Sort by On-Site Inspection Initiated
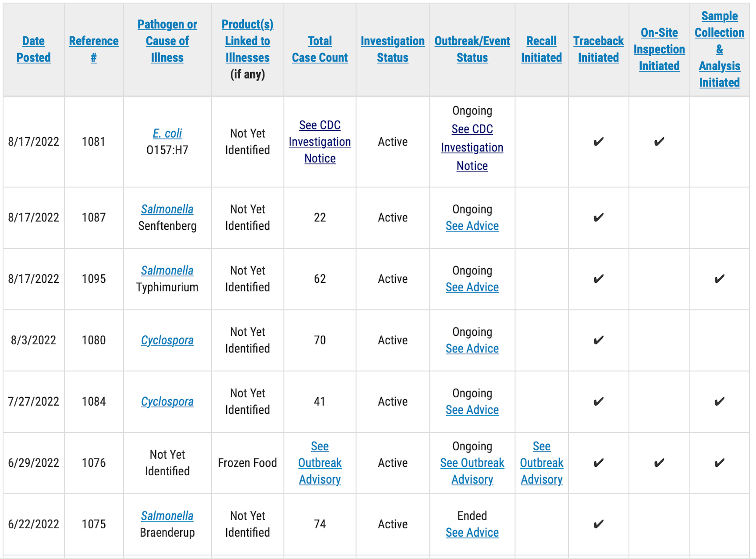The height and width of the screenshot is (559, 756). click(659, 49)
